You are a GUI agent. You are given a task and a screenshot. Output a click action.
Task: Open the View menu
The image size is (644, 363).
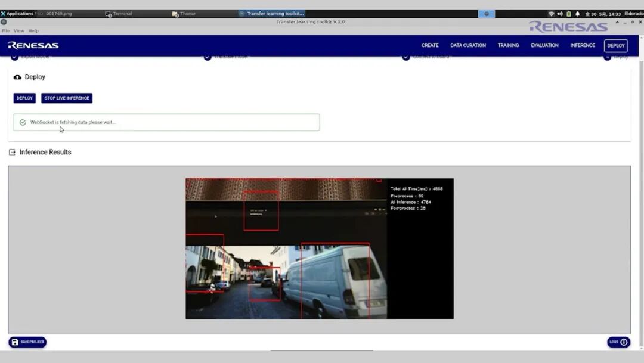point(19,31)
